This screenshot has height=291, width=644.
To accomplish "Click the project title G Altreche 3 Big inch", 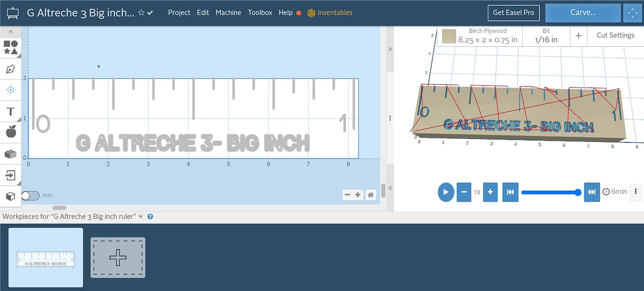I will click(80, 13).
